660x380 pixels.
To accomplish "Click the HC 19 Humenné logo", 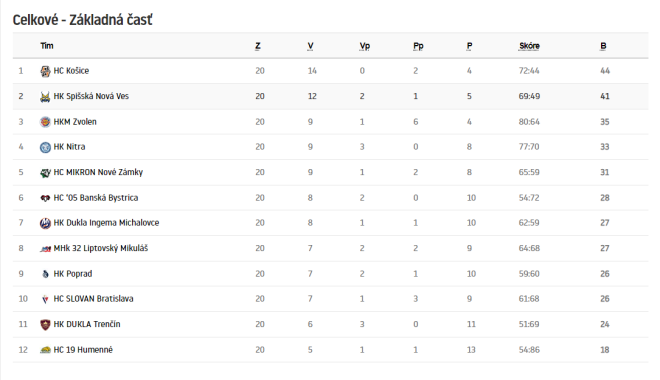I will [x=45, y=350].
